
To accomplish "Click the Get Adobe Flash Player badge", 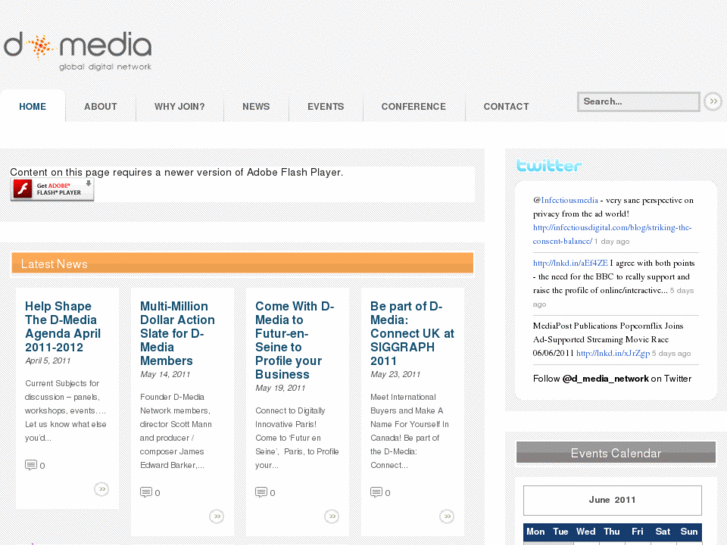I will [52, 189].
